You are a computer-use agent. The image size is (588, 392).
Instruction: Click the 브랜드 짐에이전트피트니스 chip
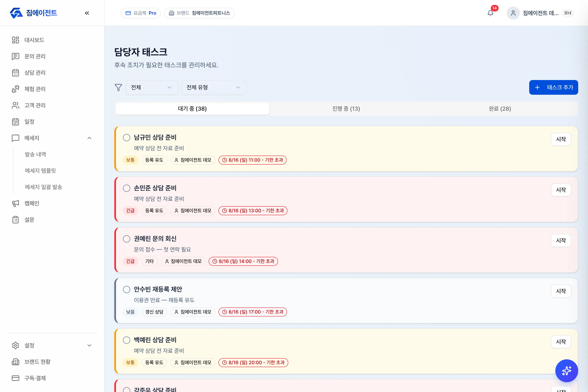point(199,13)
